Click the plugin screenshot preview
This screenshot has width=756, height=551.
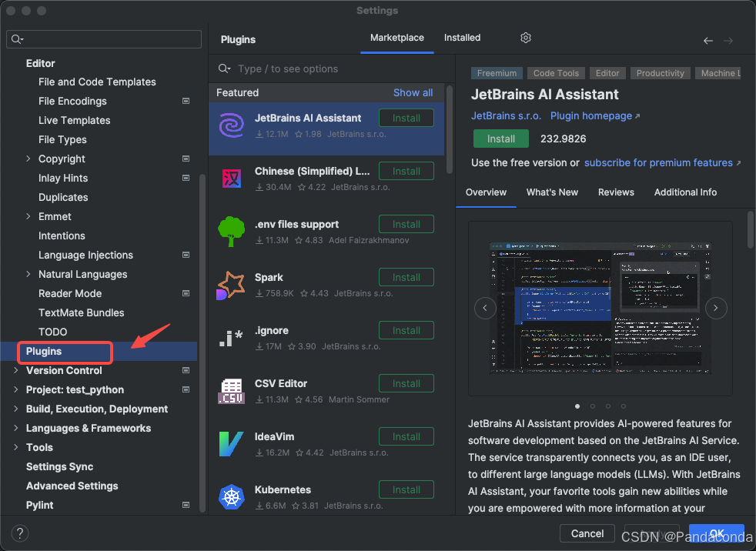tap(600, 308)
